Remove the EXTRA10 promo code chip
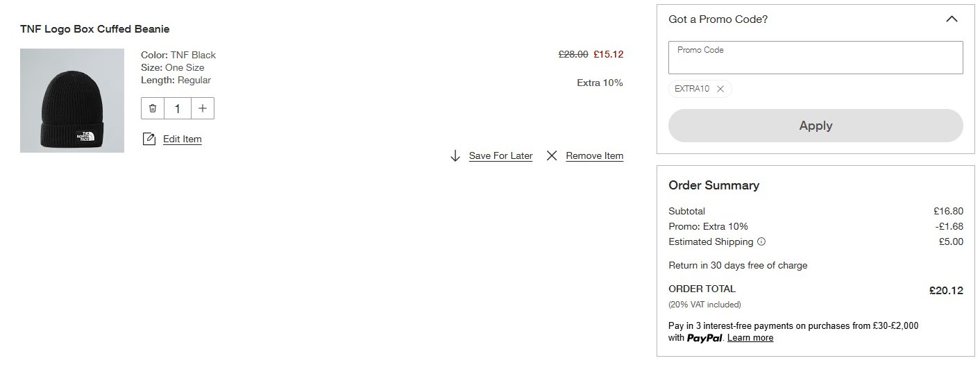 tap(720, 89)
